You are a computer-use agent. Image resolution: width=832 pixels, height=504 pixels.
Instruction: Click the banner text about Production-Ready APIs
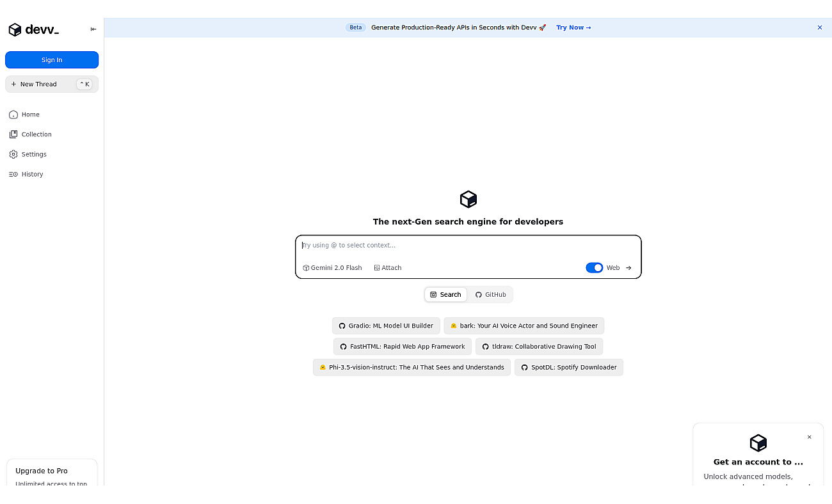pos(458,28)
